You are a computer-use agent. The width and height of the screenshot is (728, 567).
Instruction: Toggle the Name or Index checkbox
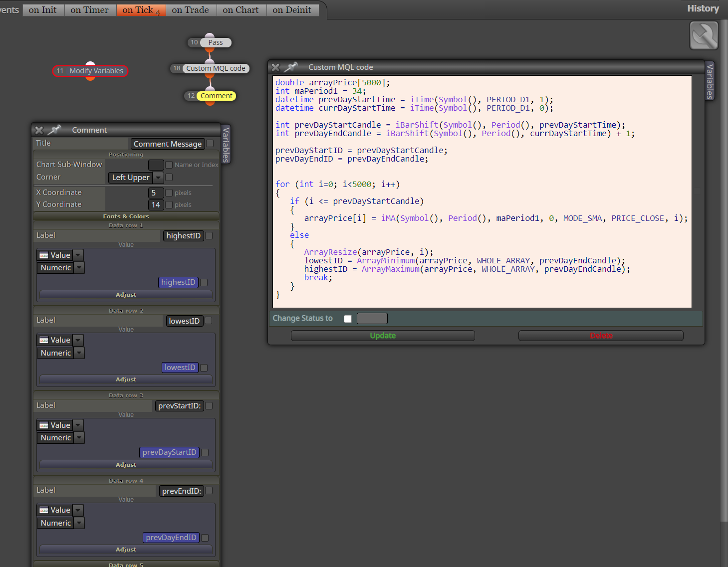click(x=169, y=165)
